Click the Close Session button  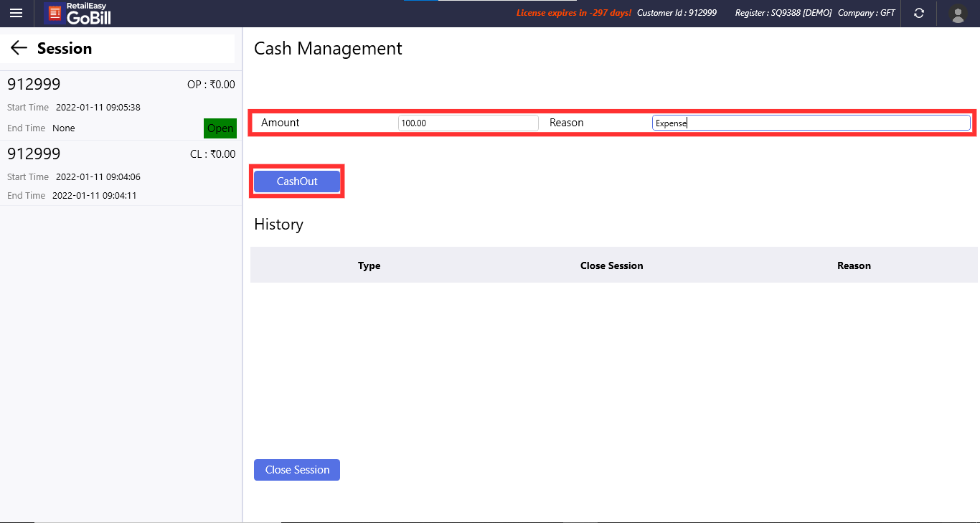pos(297,470)
